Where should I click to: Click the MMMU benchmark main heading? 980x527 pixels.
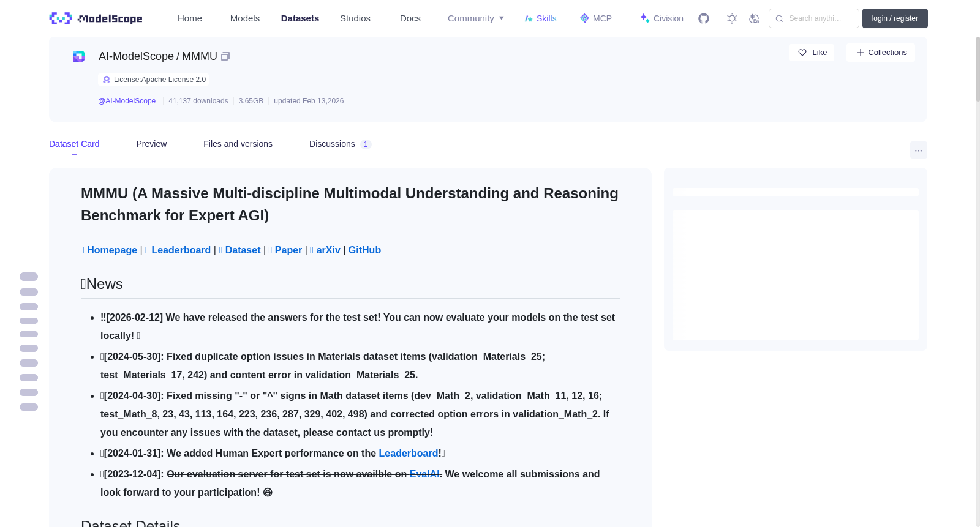pyautogui.click(x=350, y=204)
